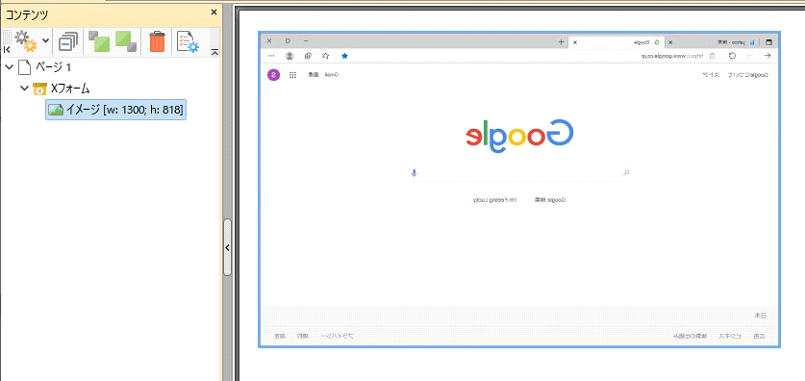Collapse all items in content tree
Screen dimensions: 805x381
click(68, 41)
